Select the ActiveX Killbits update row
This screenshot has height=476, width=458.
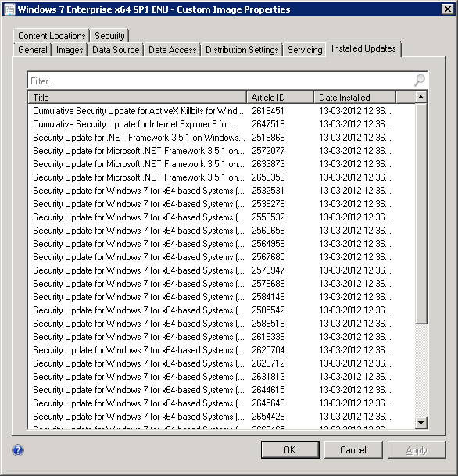pos(221,111)
